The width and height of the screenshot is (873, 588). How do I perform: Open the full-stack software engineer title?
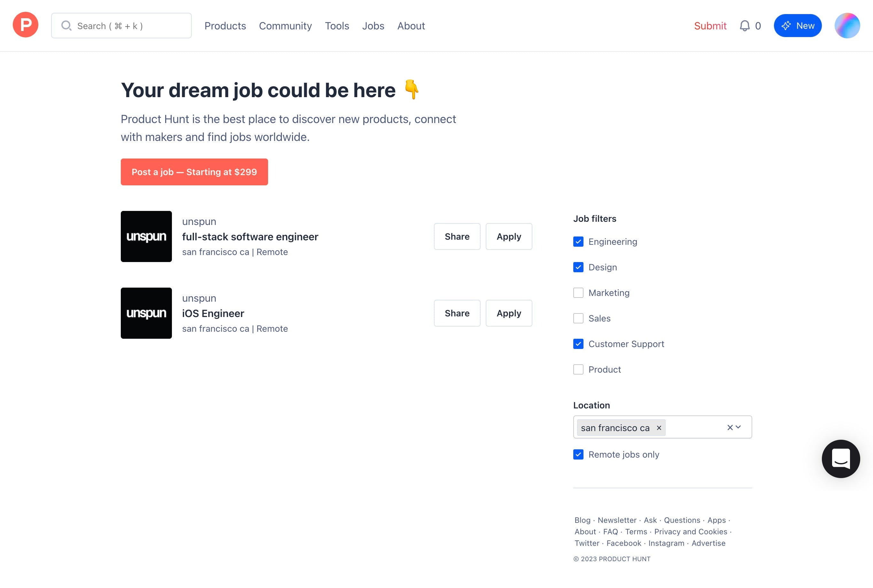pos(250,236)
